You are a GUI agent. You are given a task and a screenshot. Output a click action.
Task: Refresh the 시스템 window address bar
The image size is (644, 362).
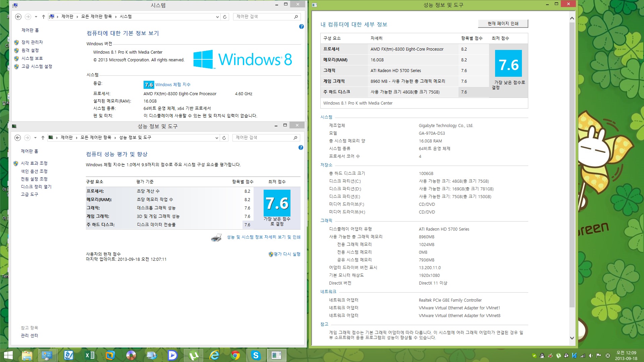(x=225, y=17)
